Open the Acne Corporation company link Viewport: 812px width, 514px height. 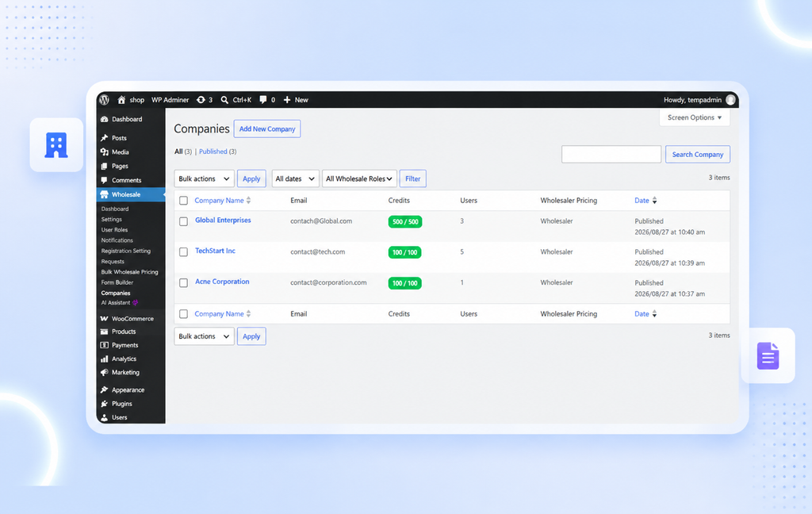[x=222, y=282]
